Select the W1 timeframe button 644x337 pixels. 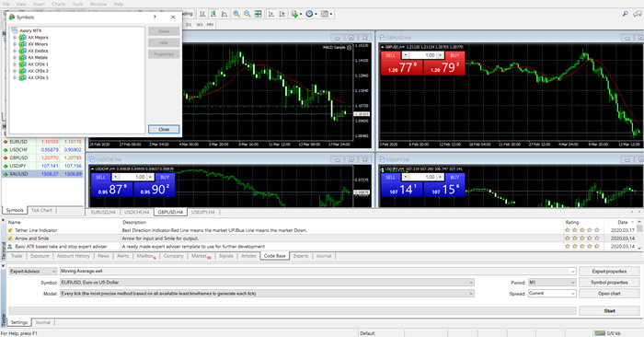(x=200, y=25)
